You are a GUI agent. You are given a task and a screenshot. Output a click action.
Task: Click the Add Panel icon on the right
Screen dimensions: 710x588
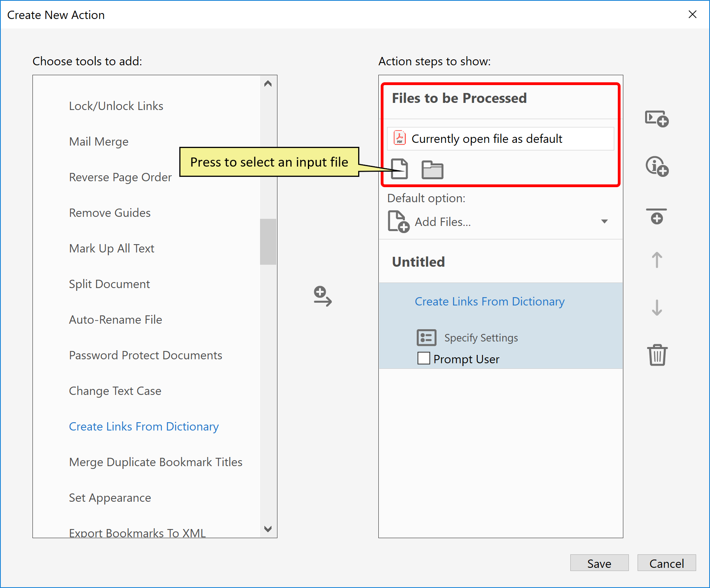tap(657, 118)
